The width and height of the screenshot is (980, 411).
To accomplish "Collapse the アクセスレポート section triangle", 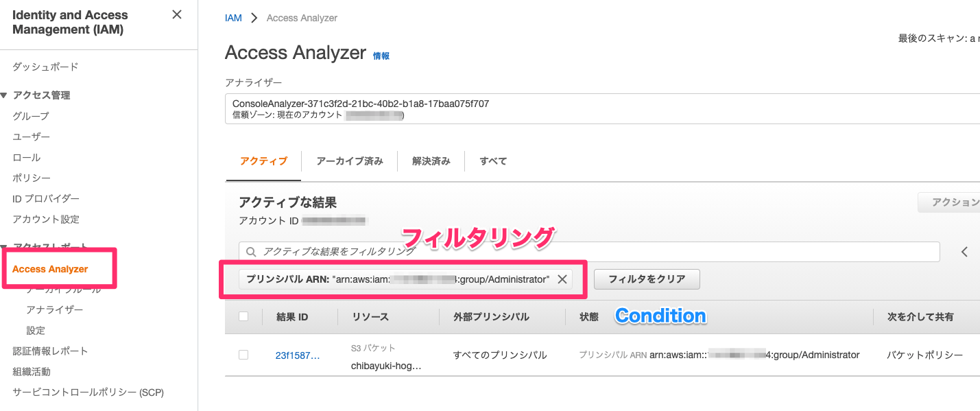I will [4, 246].
